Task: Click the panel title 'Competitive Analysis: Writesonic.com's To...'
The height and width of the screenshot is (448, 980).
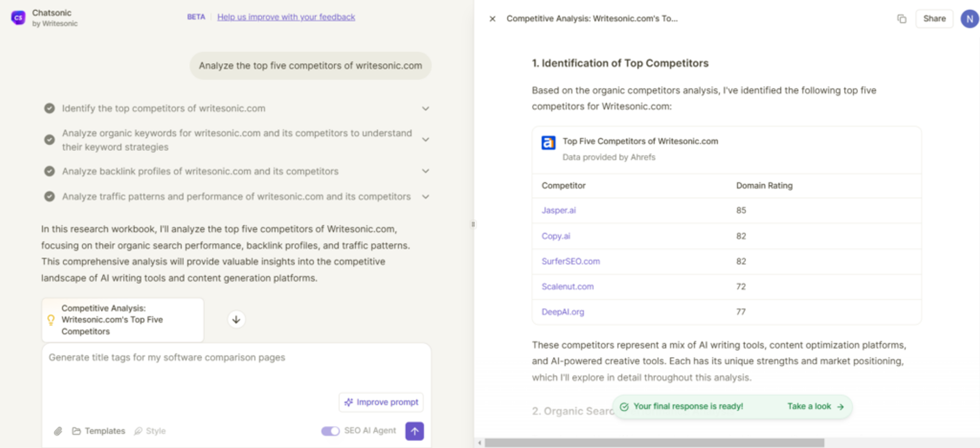Action: coord(592,19)
